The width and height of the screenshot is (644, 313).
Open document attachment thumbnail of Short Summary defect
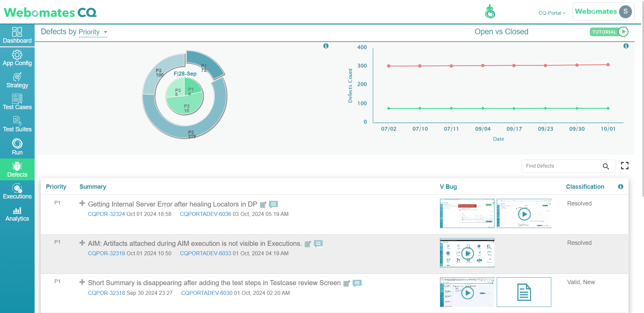524,293
